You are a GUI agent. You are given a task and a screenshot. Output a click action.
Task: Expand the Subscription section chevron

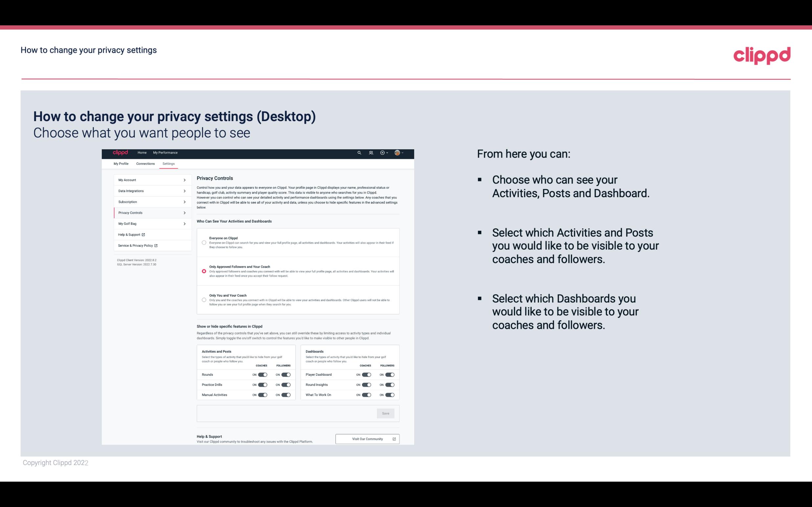[185, 202]
